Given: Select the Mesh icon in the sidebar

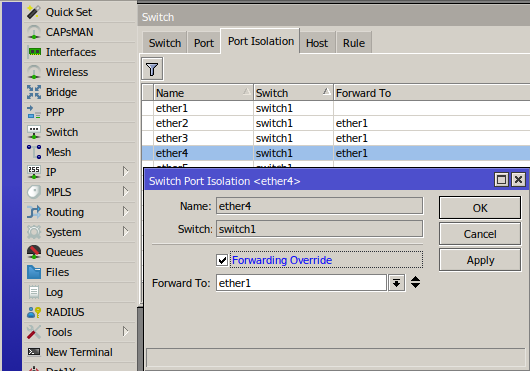Looking at the screenshot, I should click(x=34, y=152).
